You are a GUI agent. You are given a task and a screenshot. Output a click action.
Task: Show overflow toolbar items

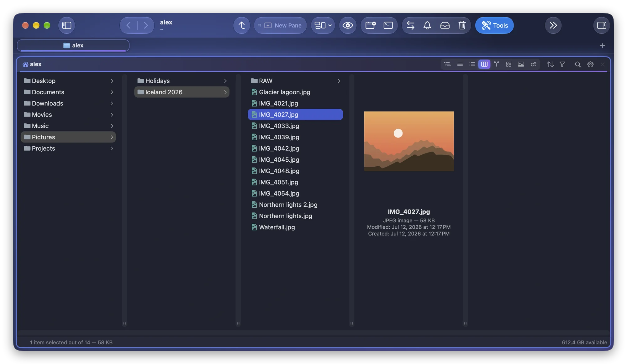pyautogui.click(x=553, y=25)
